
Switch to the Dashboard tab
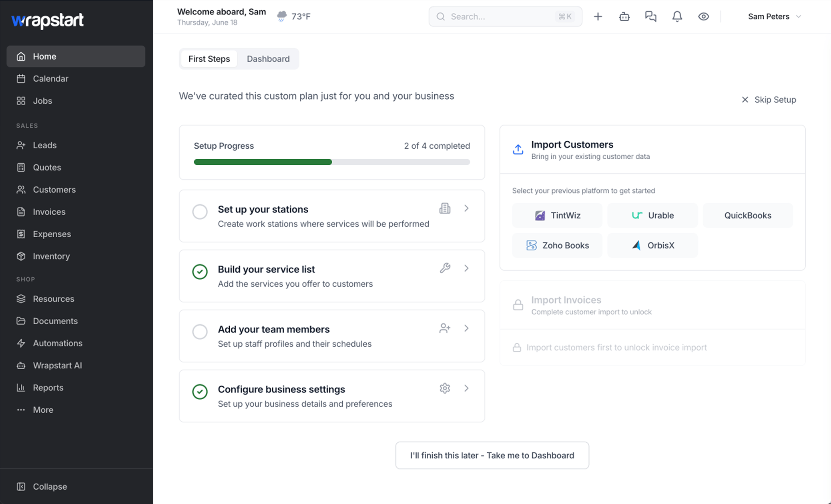click(268, 59)
